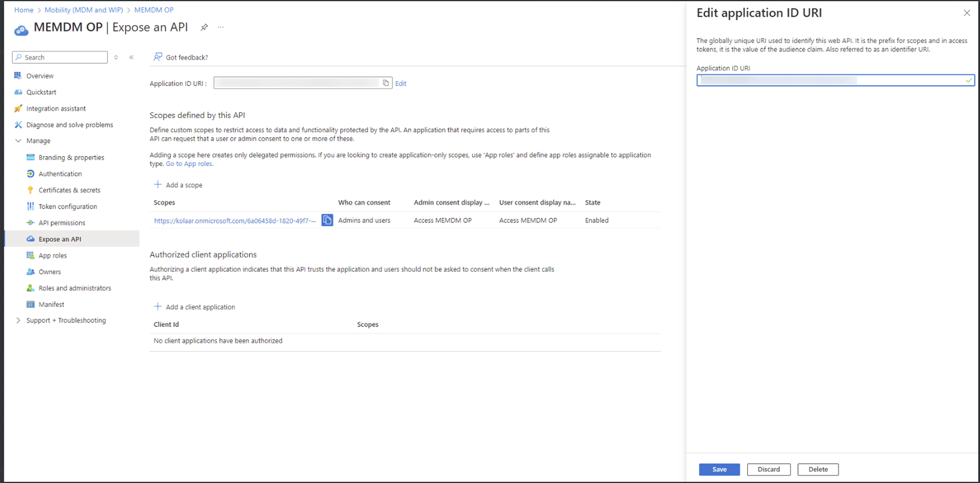Focus the Application ID URI text field
This screenshot has width=980, height=483.
(x=835, y=80)
